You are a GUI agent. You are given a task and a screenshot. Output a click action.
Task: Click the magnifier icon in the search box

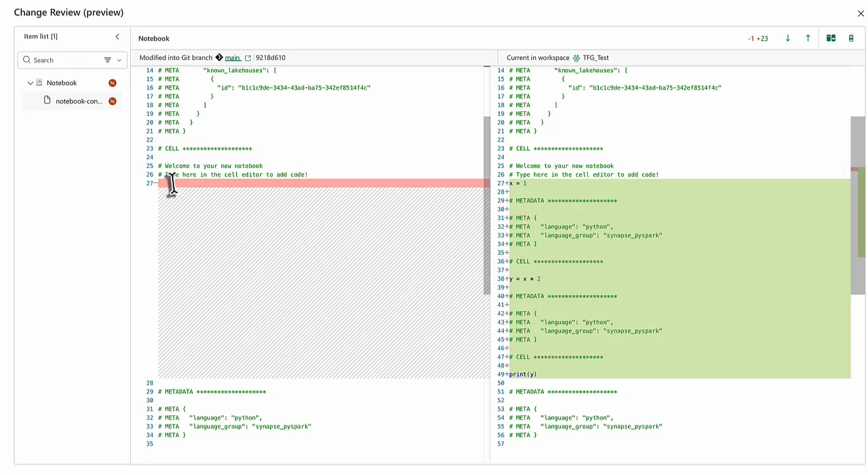click(x=26, y=60)
